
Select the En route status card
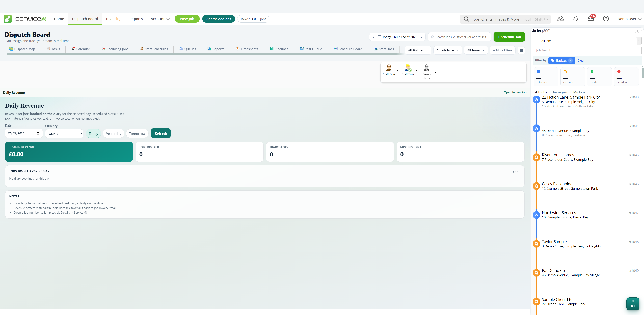click(573, 77)
